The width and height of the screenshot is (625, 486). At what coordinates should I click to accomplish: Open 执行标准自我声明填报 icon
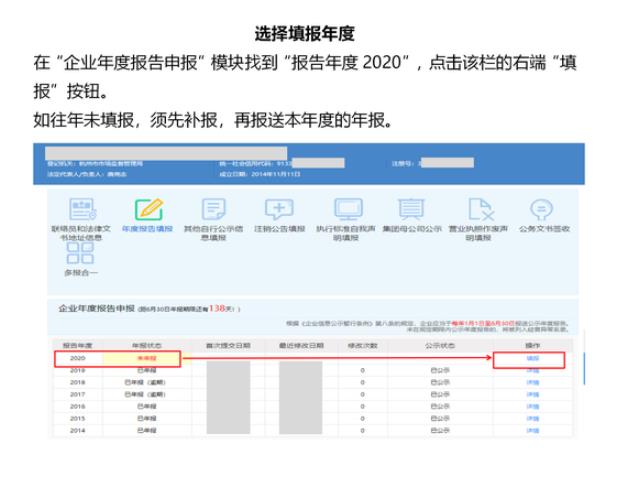click(x=345, y=209)
